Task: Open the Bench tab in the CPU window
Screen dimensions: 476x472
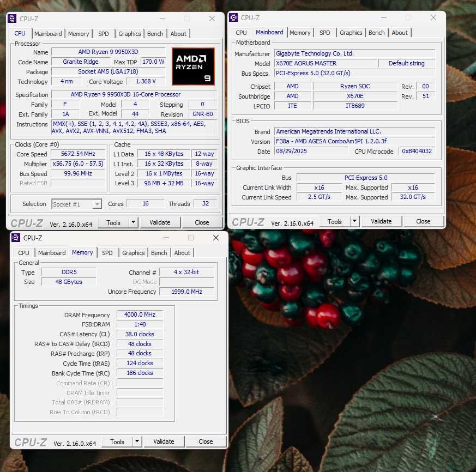Action: pos(155,34)
